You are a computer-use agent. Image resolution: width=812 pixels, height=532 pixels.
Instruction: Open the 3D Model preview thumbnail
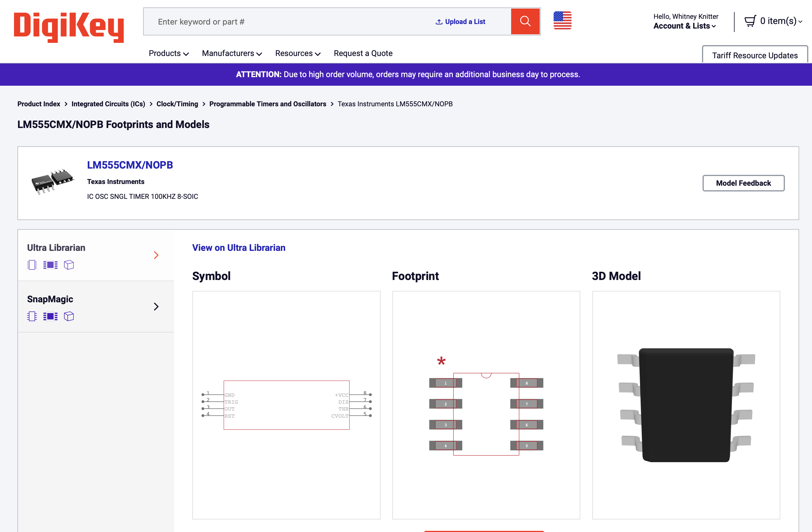(x=686, y=405)
